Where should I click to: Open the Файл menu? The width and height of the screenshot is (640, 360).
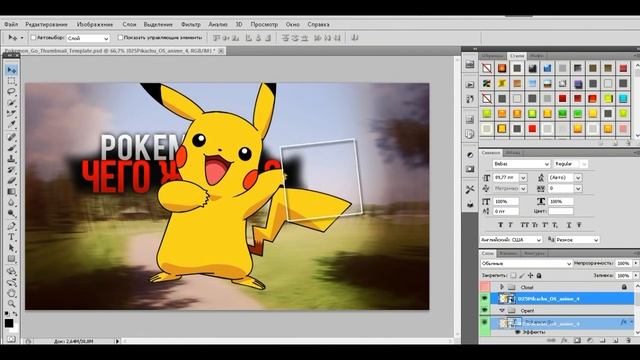point(11,24)
